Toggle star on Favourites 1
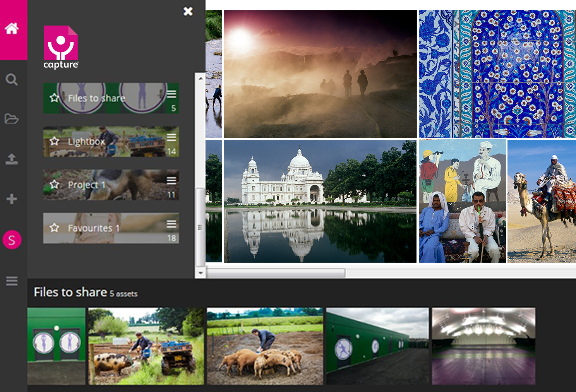 click(x=54, y=228)
